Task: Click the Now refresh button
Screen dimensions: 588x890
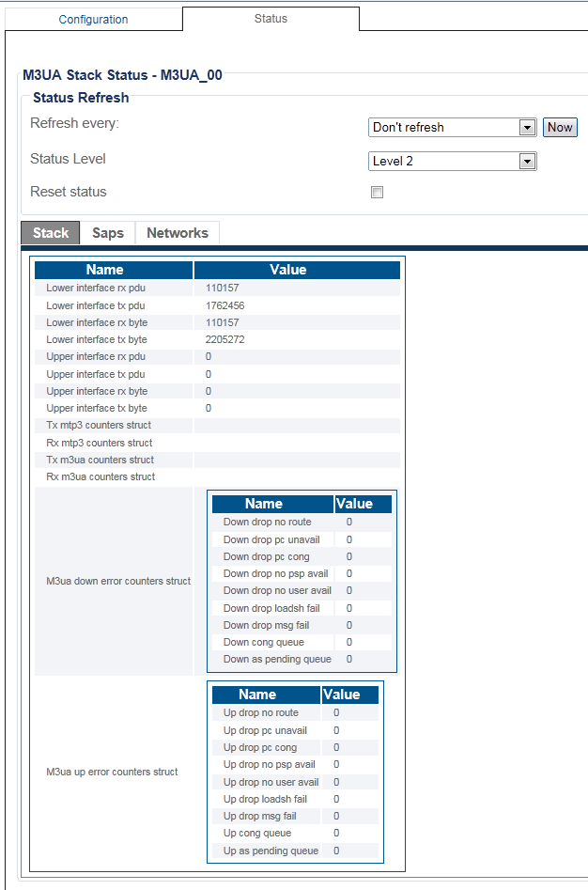Action: [x=560, y=127]
